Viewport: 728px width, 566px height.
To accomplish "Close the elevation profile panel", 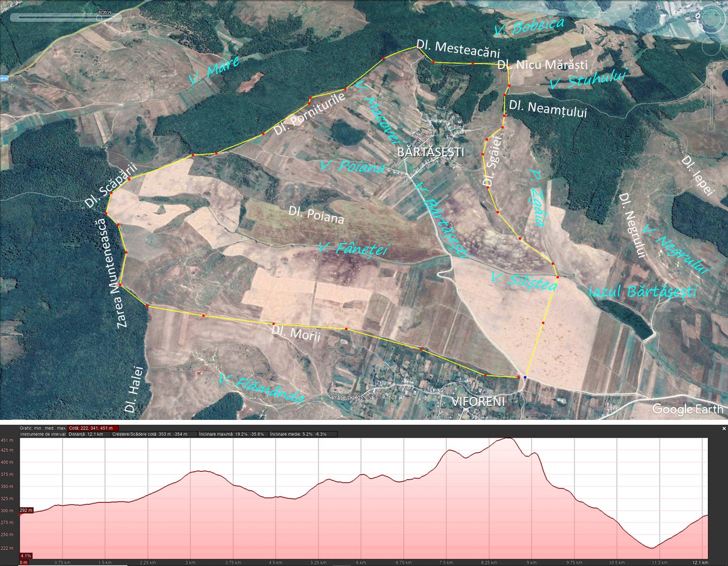I will tap(724, 429).
